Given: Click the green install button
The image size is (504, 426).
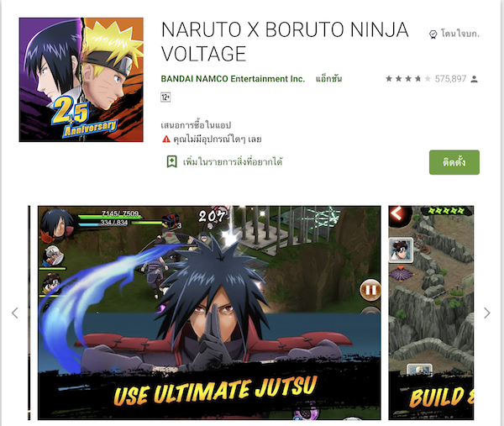Looking at the screenshot, I should point(454,162).
